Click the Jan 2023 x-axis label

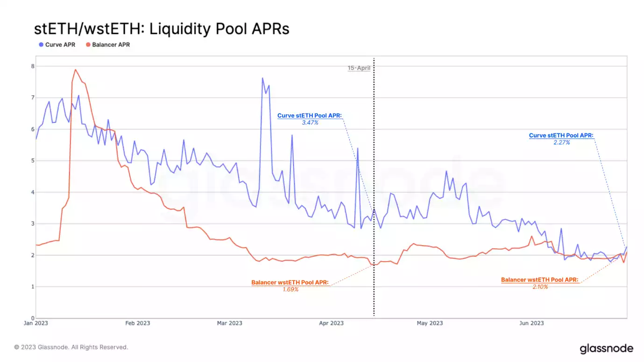pyautogui.click(x=35, y=323)
